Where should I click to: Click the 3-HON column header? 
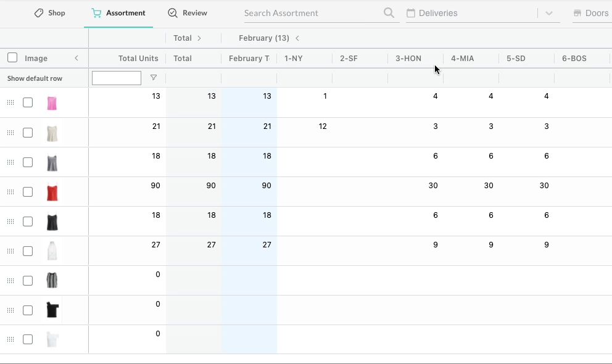click(408, 59)
